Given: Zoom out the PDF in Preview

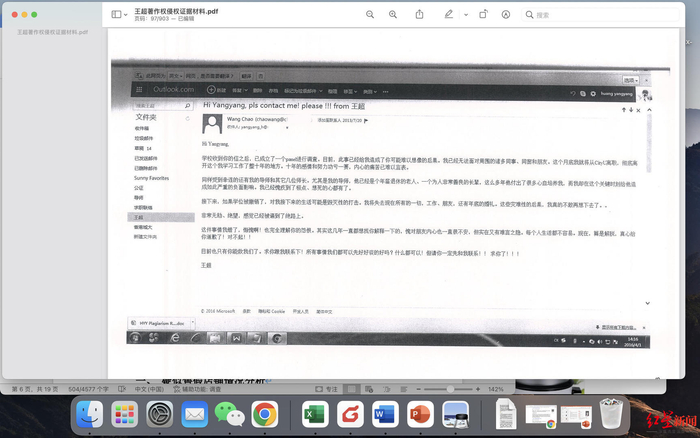Looking at the screenshot, I should click(370, 15).
